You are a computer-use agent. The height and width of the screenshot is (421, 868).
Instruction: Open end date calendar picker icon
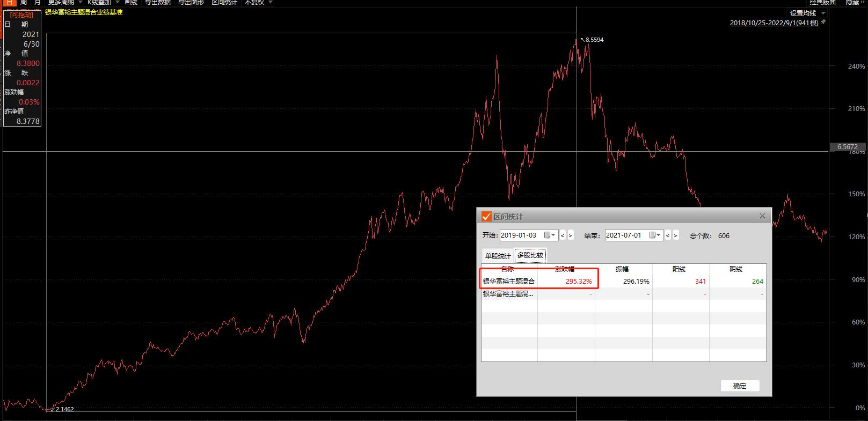tap(655, 235)
